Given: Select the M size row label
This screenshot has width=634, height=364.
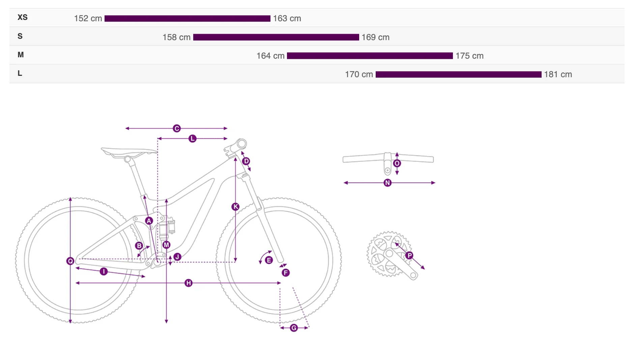Looking at the screenshot, I should pyautogui.click(x=21, y=55).
